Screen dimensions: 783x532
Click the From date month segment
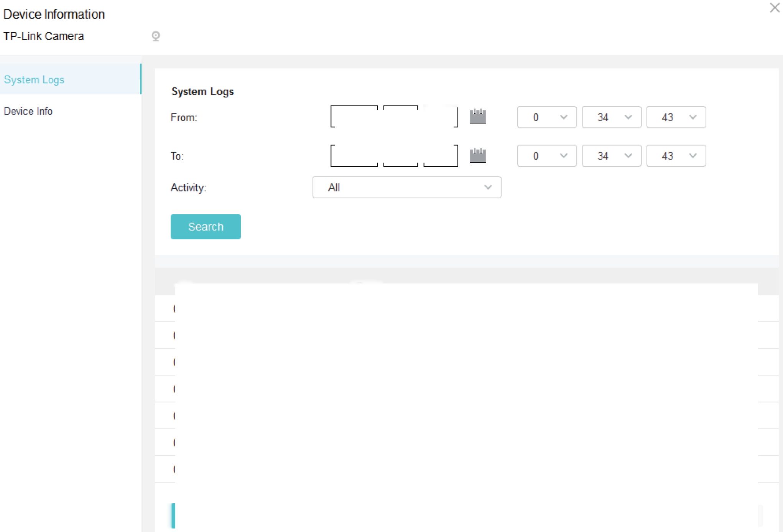coord(400,117)
